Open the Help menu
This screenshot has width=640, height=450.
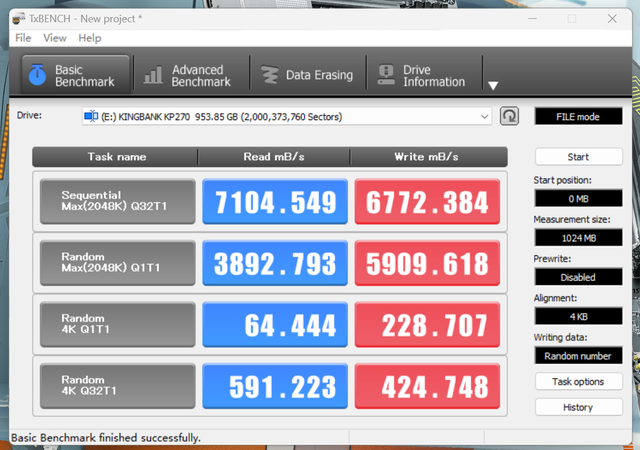[x=90, y=38]
